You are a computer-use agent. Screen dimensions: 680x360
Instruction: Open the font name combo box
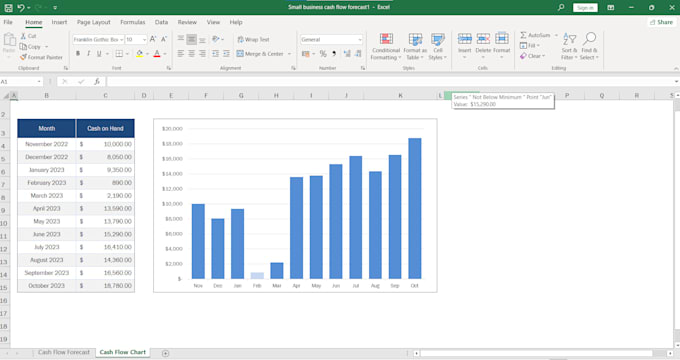pyautogui.click(x=98, y=39)
